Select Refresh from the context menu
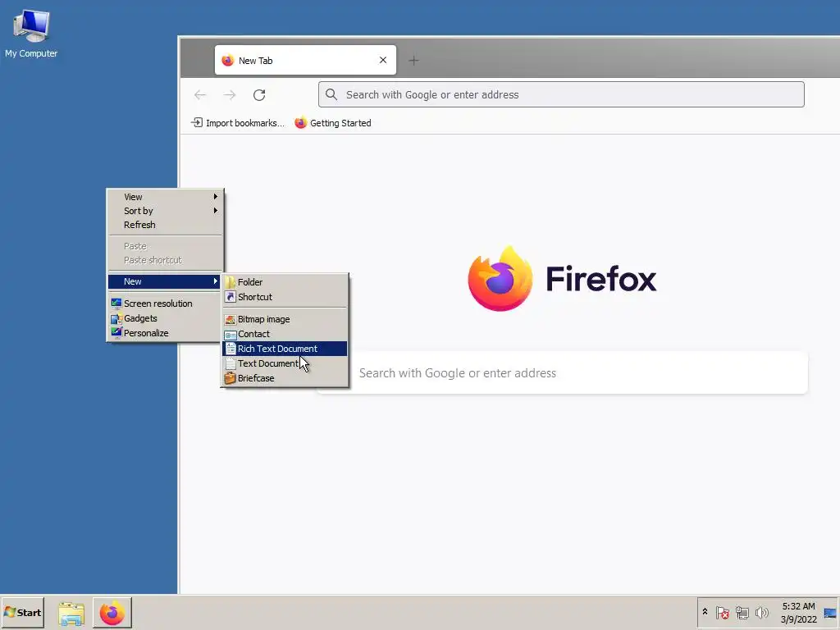The width and height of the screenshot is (840, 630). click(166, 225)
